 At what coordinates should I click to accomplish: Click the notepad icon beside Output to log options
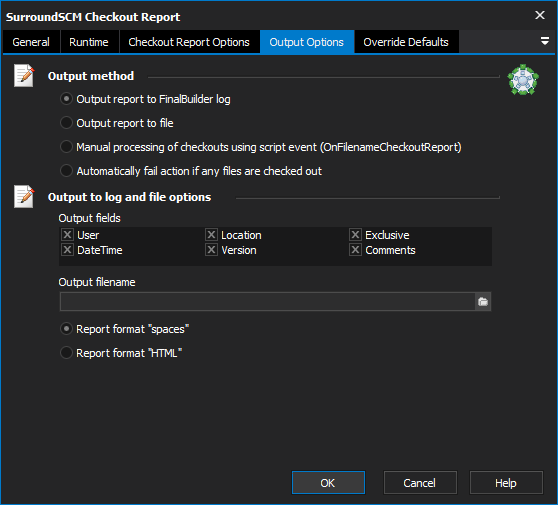tap(24, 196)
